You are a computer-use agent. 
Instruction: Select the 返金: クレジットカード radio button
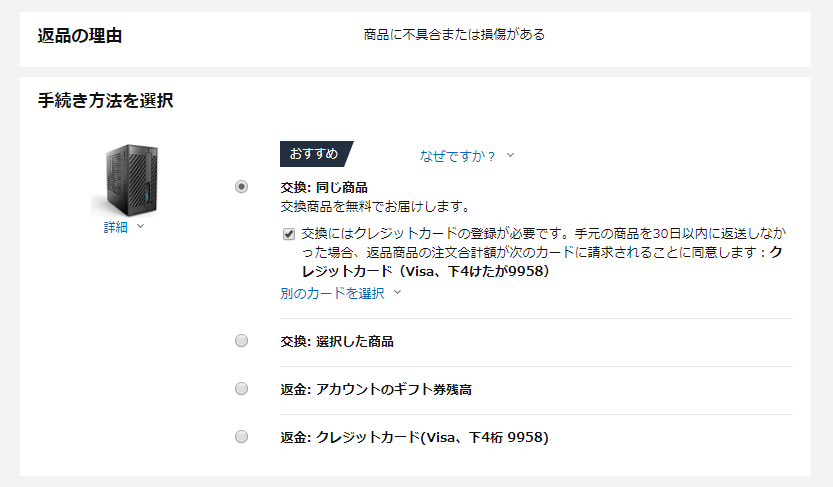[241, 437]
